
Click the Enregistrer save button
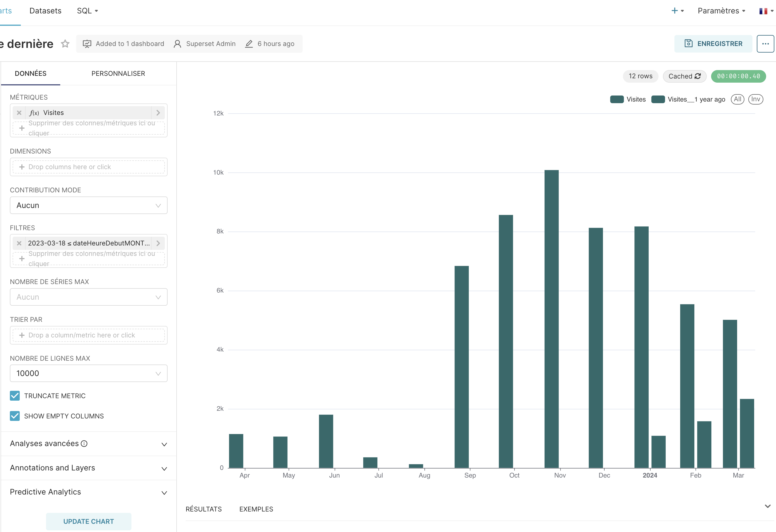coord(713,44)
